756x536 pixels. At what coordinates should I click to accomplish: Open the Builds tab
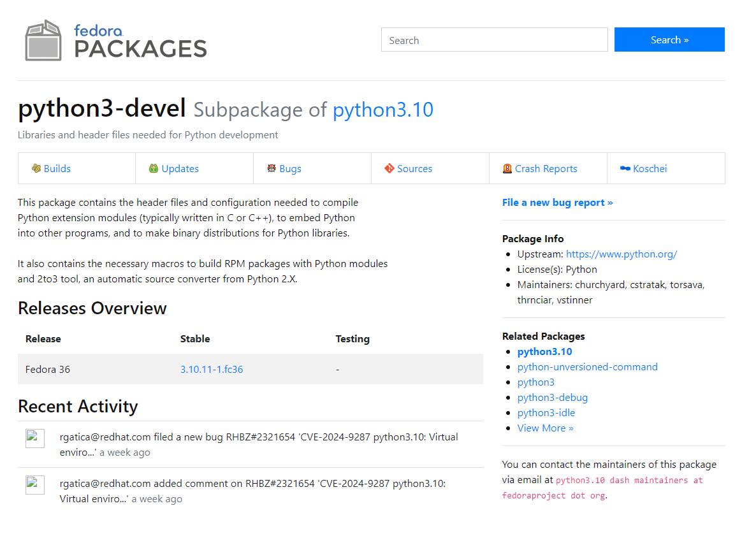tap(57, 169)
